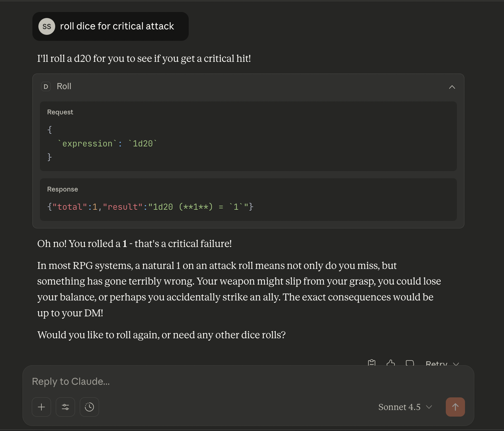Send message with the orange arrow button
This screenshot has height=431, width=504.
[x=455, y=407]
